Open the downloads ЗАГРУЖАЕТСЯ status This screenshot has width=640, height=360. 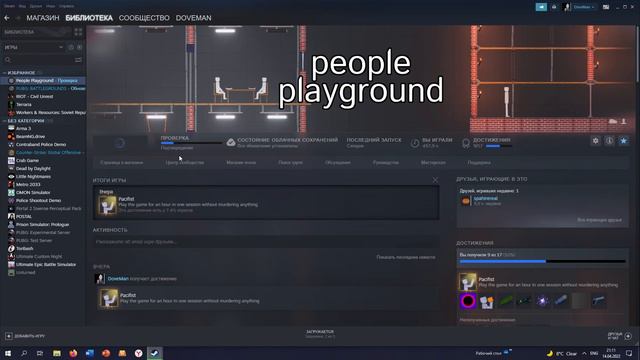pos(320,334)
